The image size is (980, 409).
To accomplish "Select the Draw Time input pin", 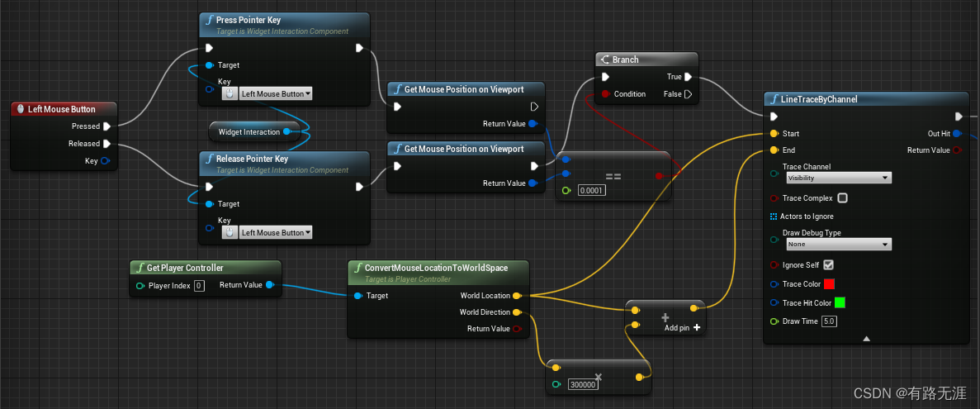I will [x=774, y=321].
